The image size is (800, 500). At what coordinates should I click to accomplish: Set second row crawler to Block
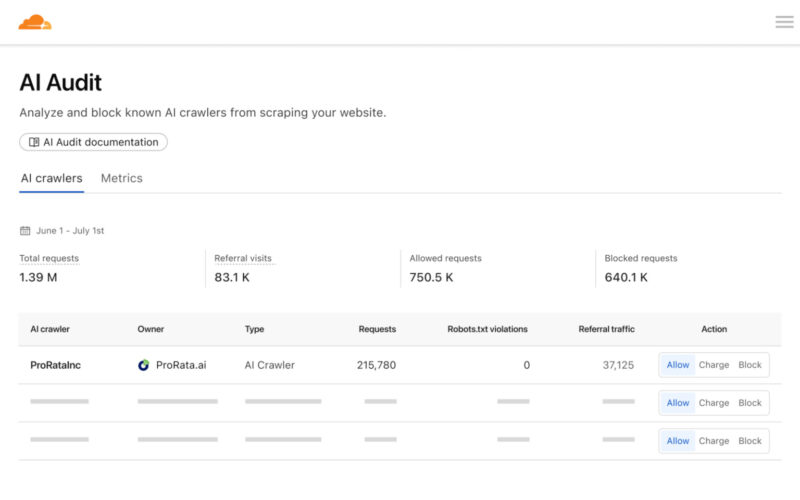(x=749, y=403)
